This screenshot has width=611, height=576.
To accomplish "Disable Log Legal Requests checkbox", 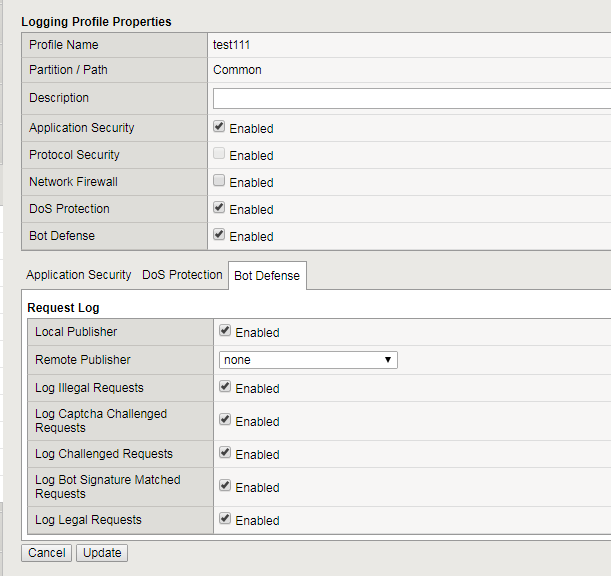I will click(225, 520).
